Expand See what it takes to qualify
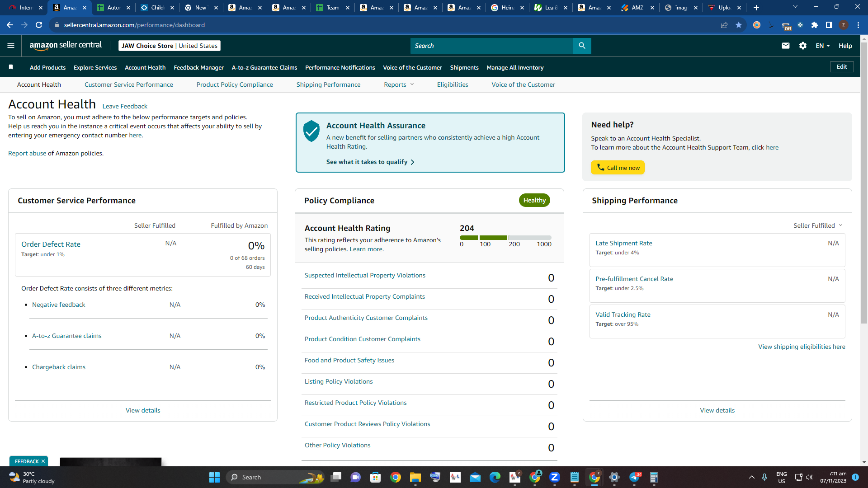The width and height of the screenshot is (868, 488). coord(370,162)
